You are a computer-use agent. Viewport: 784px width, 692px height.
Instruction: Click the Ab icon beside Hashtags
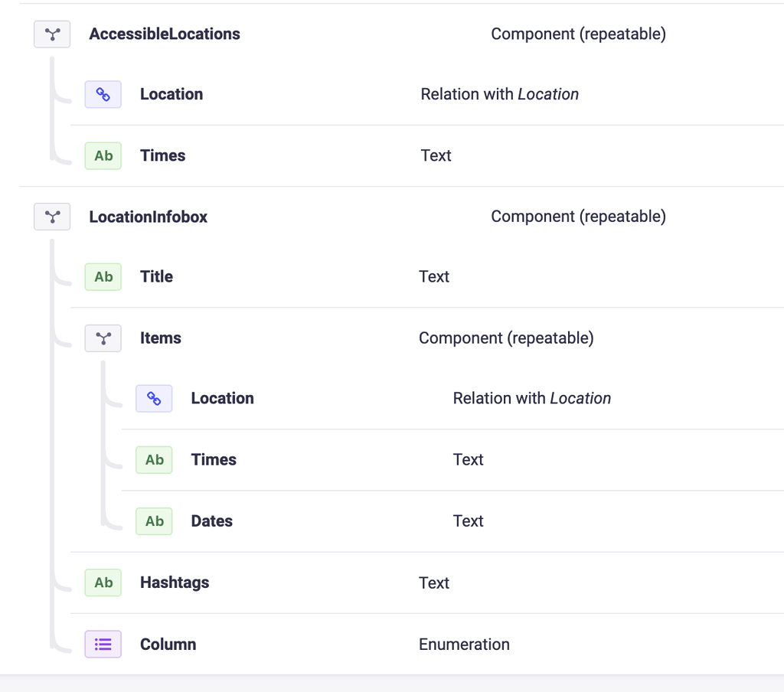point(103,583)
